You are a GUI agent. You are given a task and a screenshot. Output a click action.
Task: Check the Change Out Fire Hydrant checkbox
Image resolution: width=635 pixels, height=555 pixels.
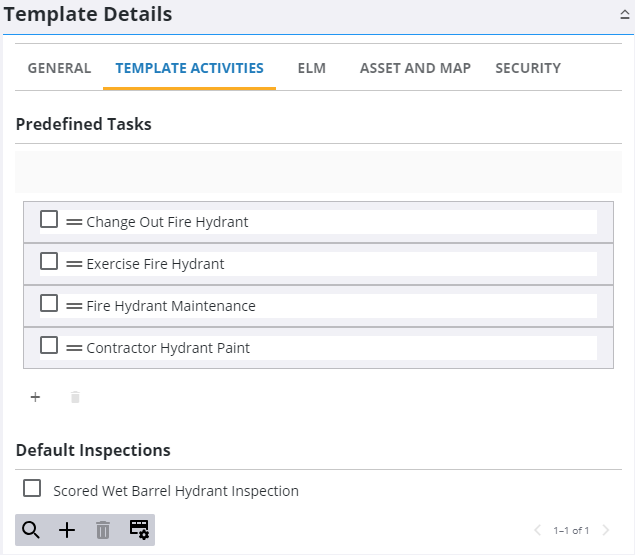tap(49, 220)
